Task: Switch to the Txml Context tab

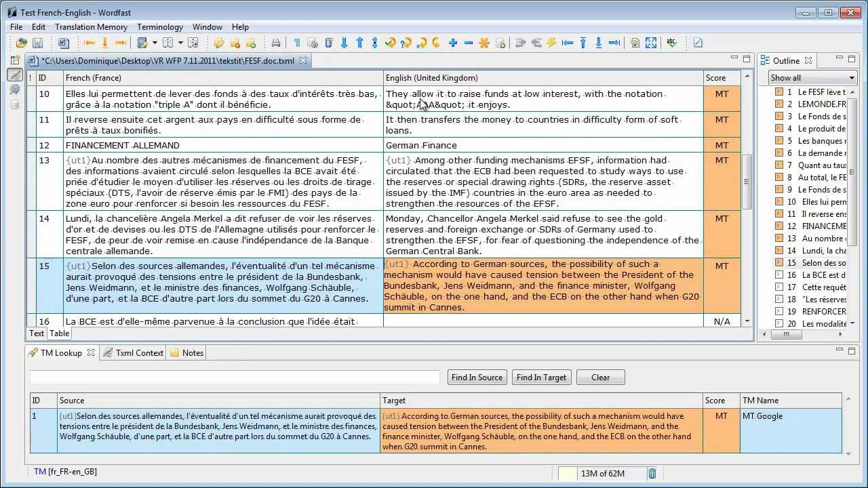Action: [133, 352]
